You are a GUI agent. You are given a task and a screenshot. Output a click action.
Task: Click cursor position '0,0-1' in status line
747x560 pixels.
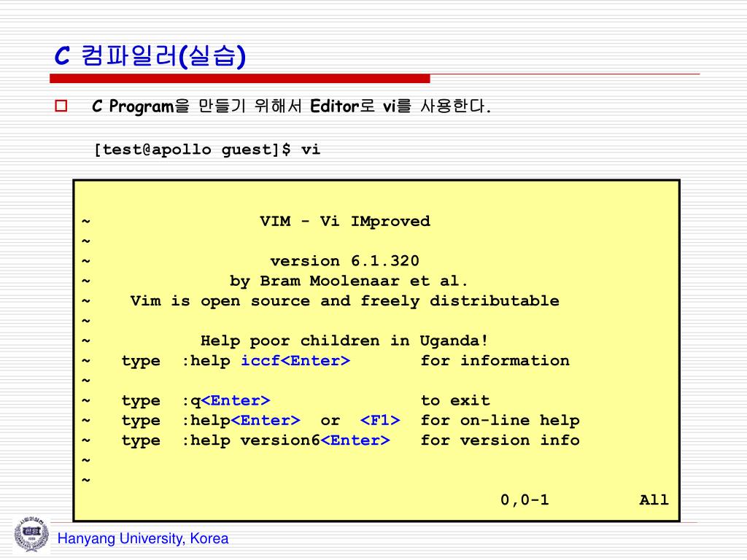coord(525,500)
